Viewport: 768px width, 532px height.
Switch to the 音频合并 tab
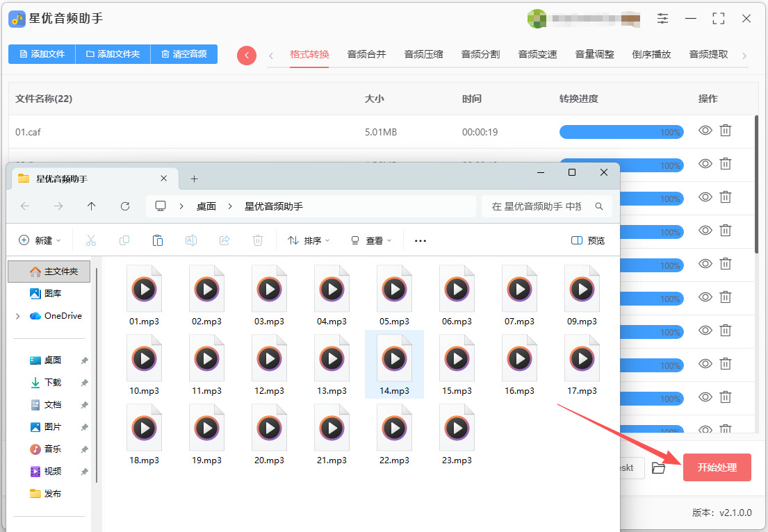pos(366,54)
